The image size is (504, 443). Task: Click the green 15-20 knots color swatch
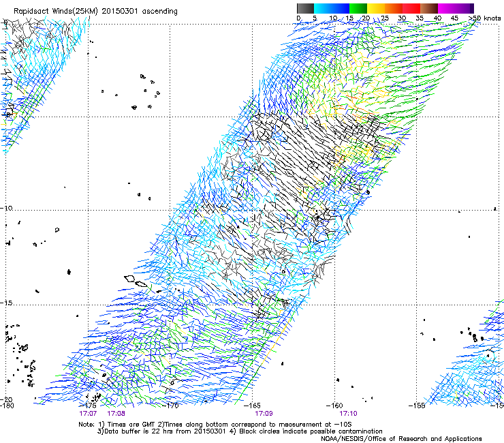click(358, 8)
